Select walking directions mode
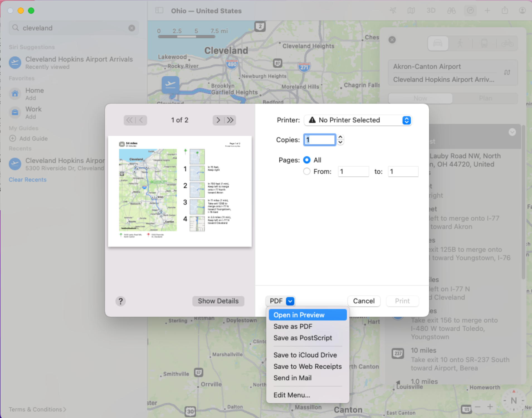Image resolution: width=532 pixels, height=418 pixels. (x=460, y=43)
